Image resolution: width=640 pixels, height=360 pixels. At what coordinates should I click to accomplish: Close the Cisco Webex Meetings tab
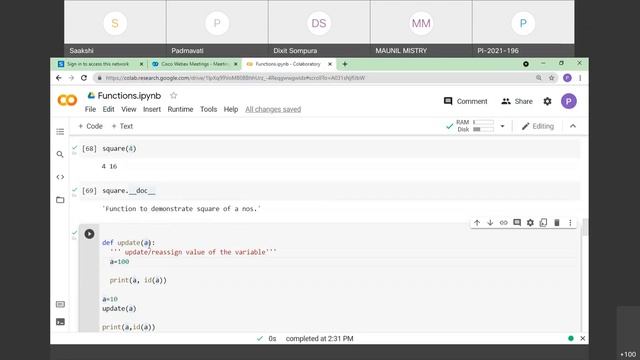click(x=236, y=64)
